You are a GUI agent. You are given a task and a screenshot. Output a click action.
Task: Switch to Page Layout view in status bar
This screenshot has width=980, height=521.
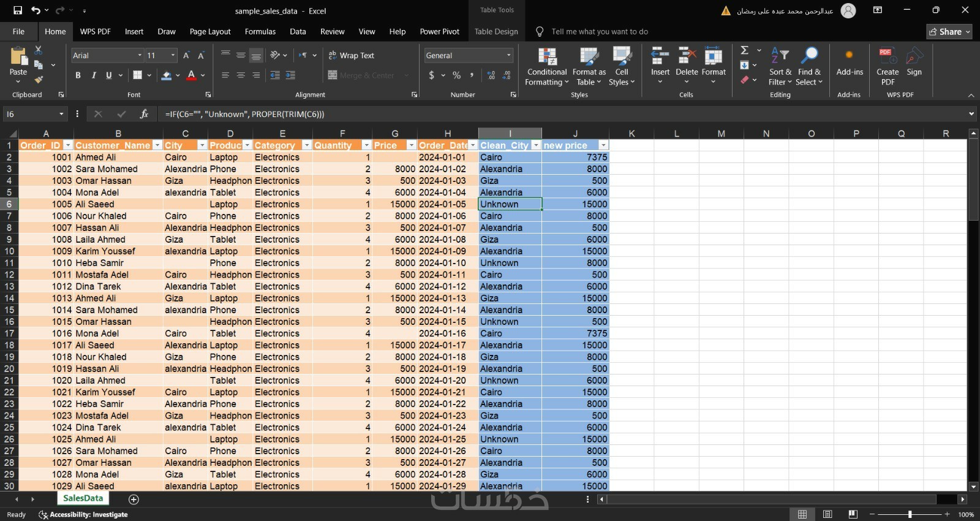pos(827,514)
